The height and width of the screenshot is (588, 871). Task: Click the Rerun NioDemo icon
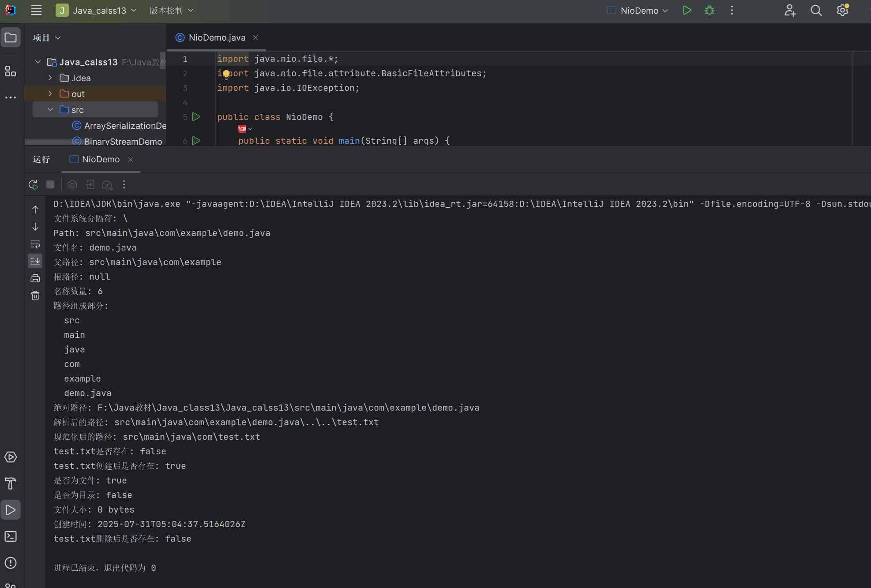[x=33, y=184]
